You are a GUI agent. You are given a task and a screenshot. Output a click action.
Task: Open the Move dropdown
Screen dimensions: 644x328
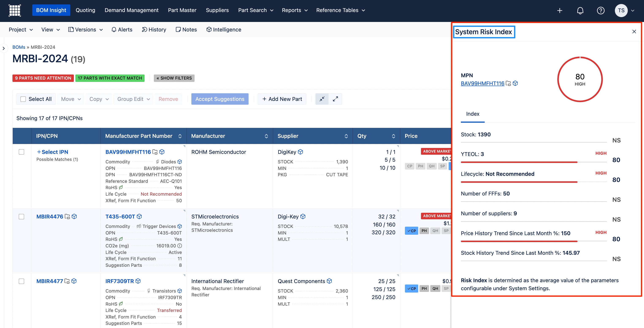click(71, 99)
